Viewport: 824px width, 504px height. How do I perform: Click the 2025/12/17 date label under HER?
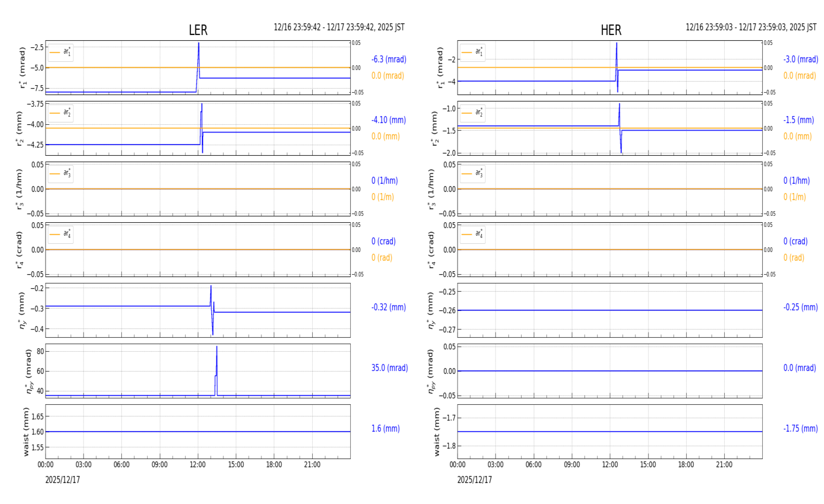(x=474, y=480)
